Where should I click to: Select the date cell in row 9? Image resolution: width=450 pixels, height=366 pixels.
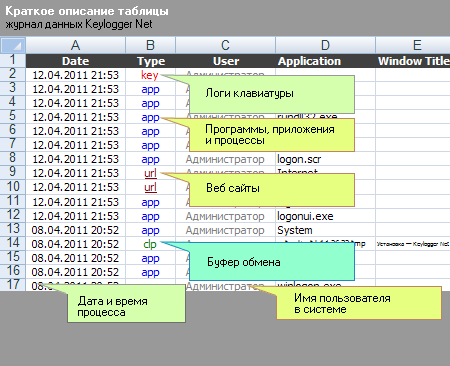coord(76,173)
